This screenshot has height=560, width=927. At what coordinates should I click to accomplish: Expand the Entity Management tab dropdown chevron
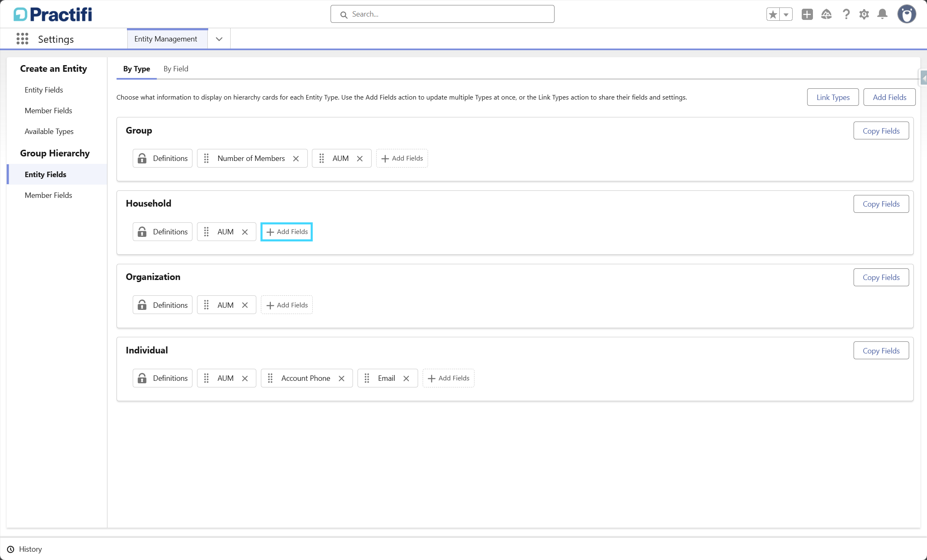pyautogui.click(x=219, y=39)
